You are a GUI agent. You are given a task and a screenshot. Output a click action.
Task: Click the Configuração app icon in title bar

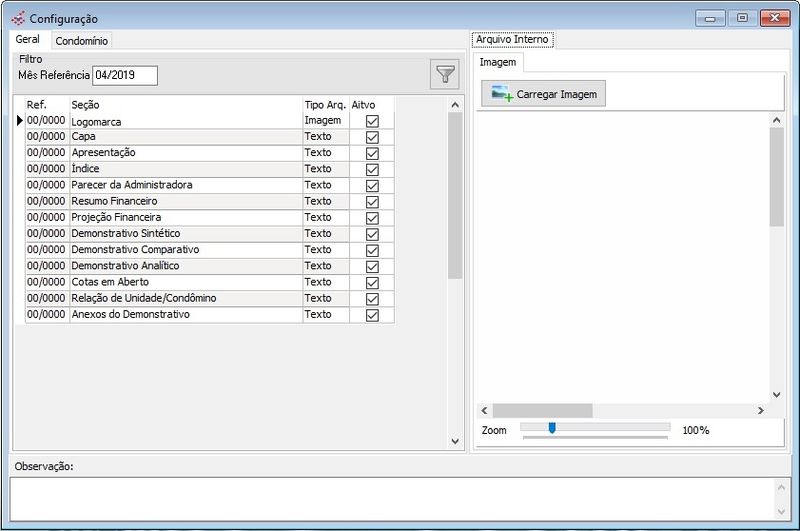(17, 19)
